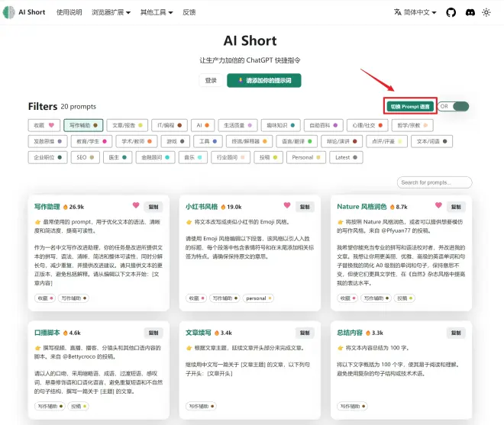504x425 pixels.
Task: Copy the 写作助理 prompt
Action: coord(153,207)
